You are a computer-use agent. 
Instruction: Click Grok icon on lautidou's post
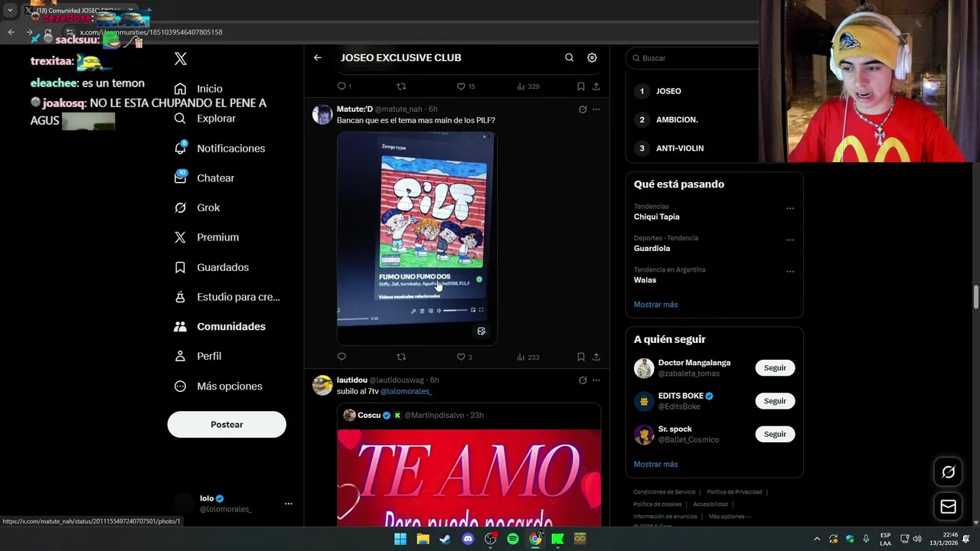tap(583, 380)
